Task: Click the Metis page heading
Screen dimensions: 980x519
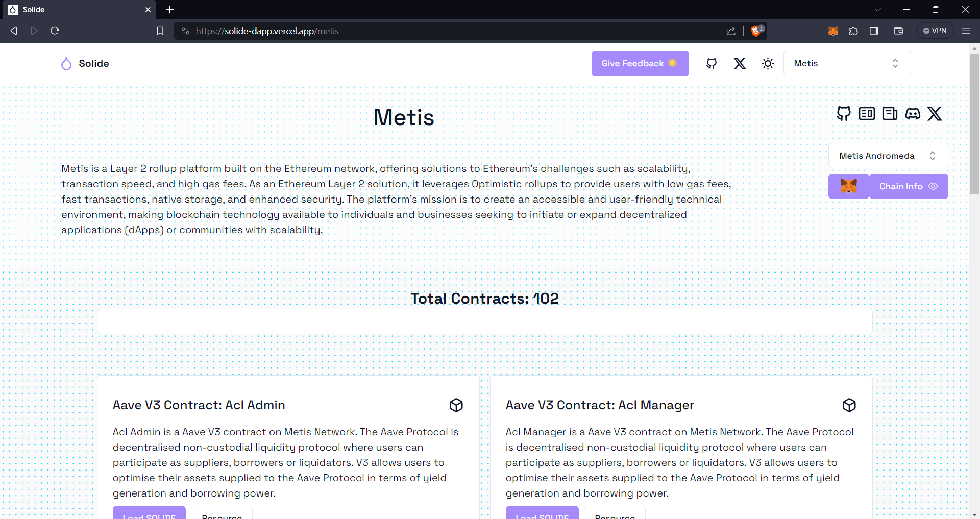Action: pyautogui.click(x=404, y=117)
